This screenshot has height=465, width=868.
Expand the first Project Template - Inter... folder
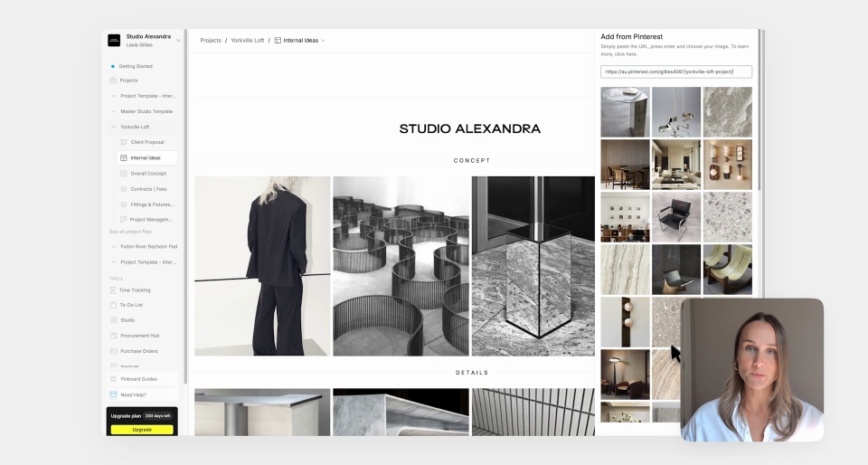pos(114,96)
